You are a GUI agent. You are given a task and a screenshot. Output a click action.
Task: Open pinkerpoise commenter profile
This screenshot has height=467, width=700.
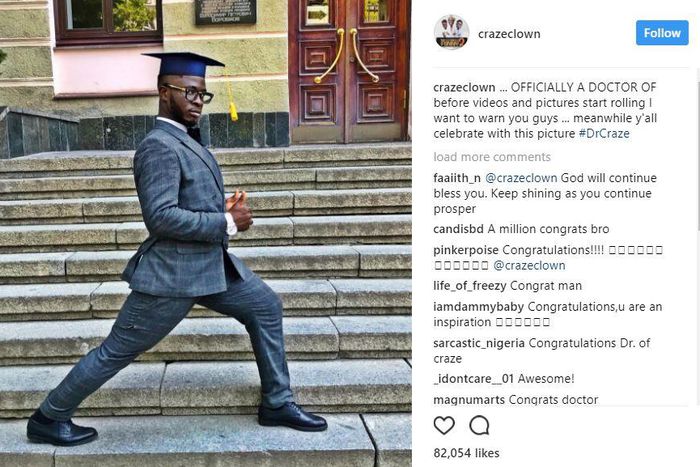coord(466,250)
